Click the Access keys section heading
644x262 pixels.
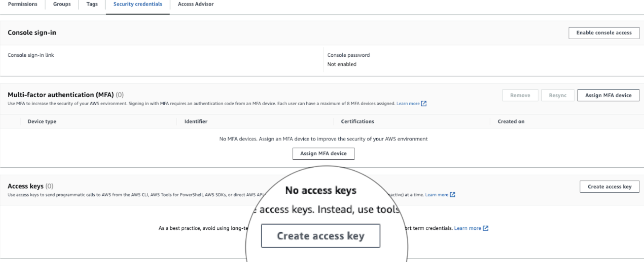pos(26,186)
